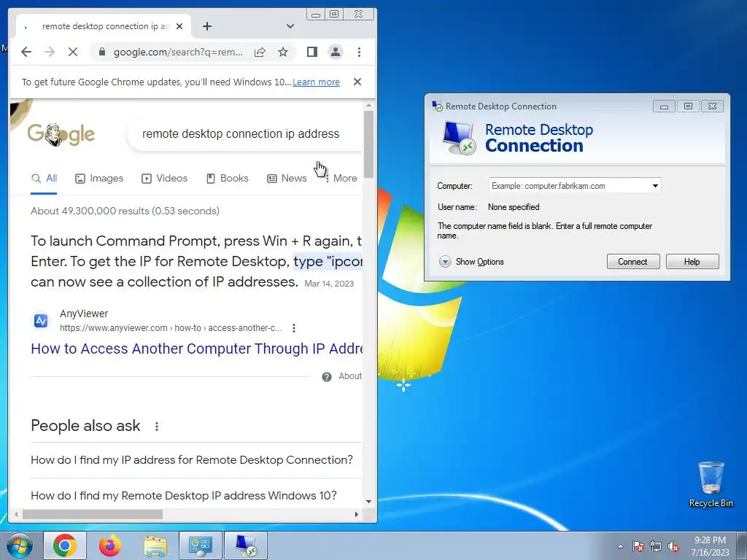Viewport: 747px width, 560px height.
Task: Click the vertical scrollbar up arrow in Chrome
Action: tap(368, 105)
